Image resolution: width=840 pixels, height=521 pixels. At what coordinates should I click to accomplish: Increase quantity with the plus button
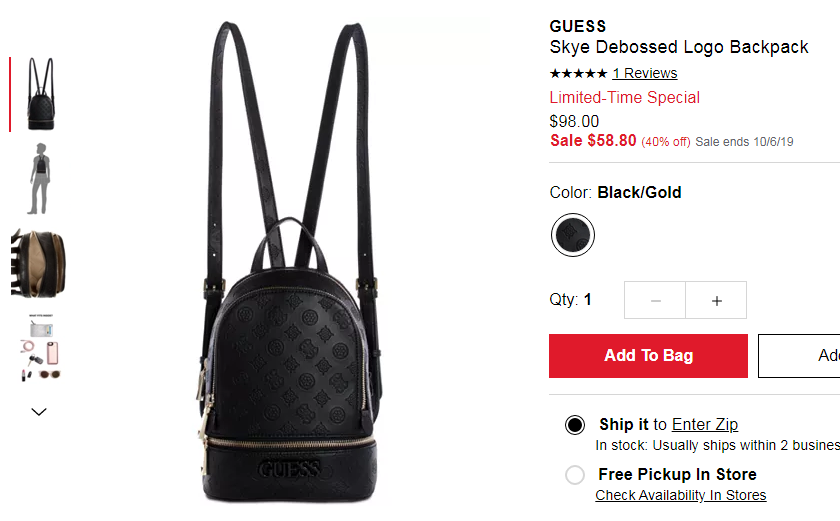tap(716, 300)
